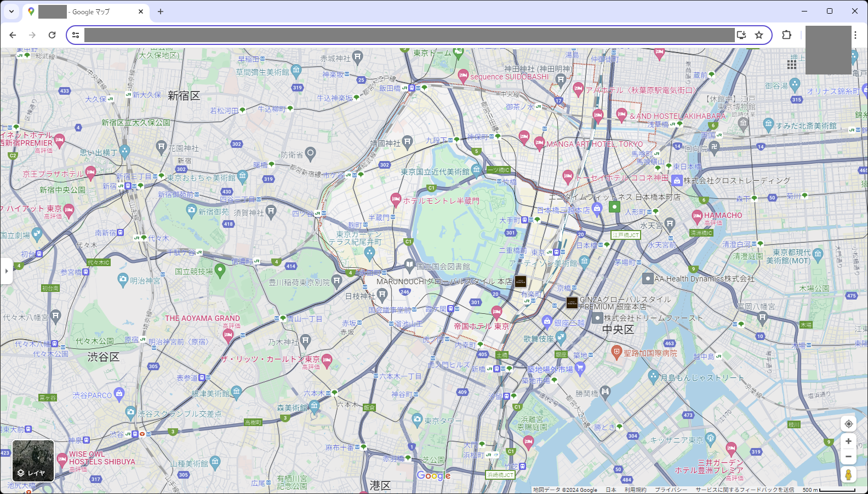The image size is (868, 494).
Task: Open a new browser tab
Action: tap(161, 12)
